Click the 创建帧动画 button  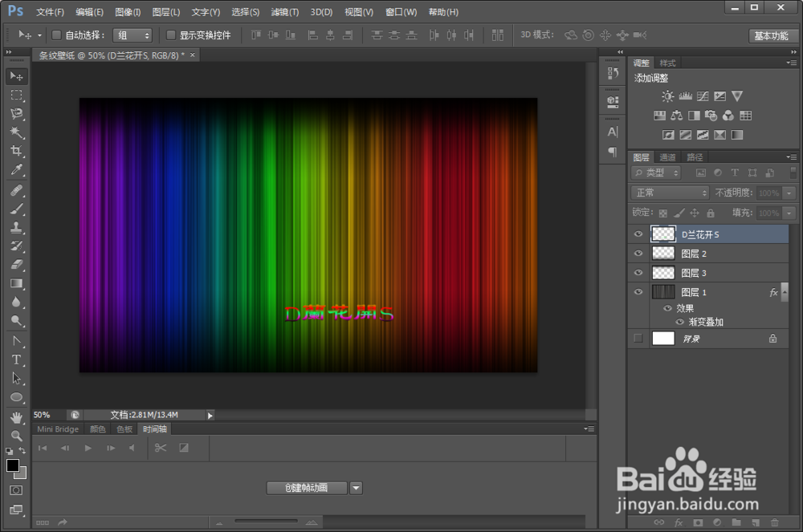coord(306,488)
